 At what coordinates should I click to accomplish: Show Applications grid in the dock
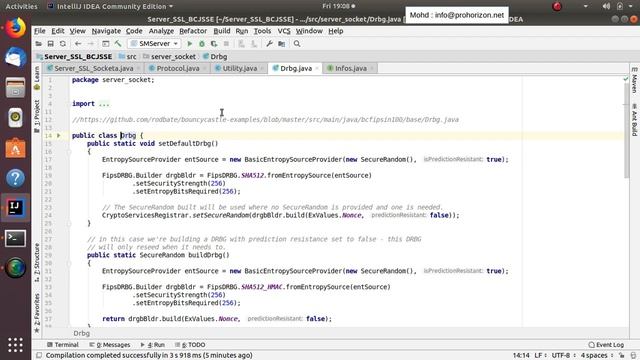16,345
